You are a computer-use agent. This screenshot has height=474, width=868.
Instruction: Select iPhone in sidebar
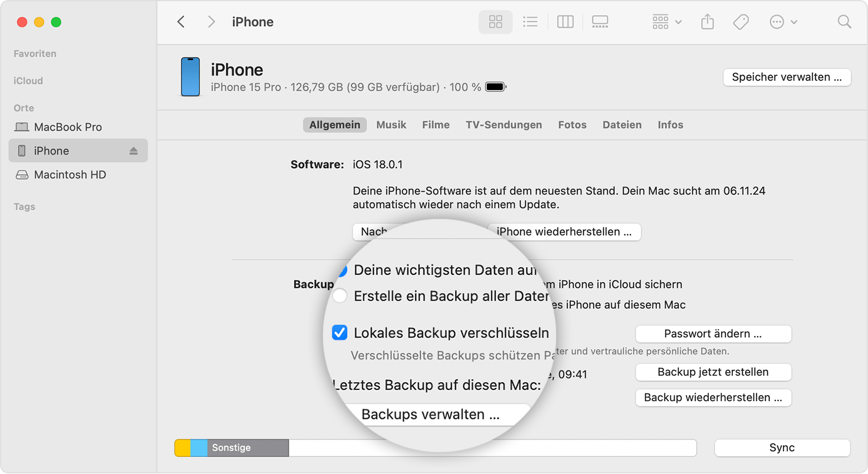78,151
